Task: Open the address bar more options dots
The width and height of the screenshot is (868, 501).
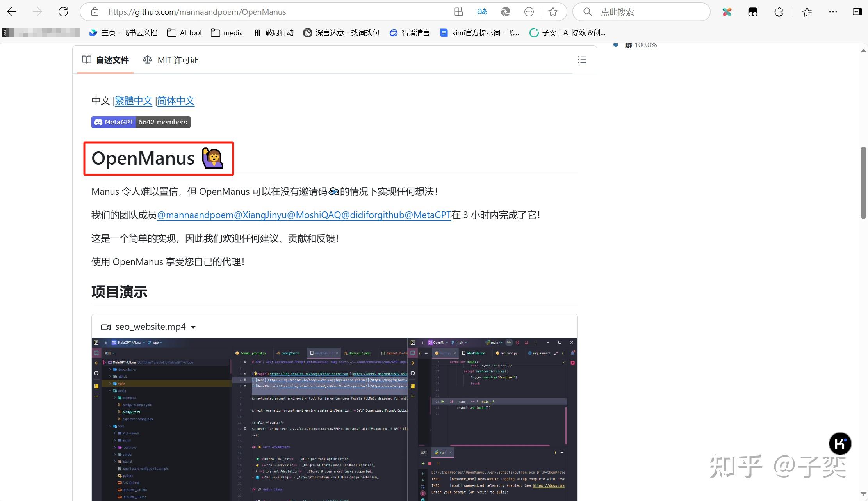Action: [529, 12]
